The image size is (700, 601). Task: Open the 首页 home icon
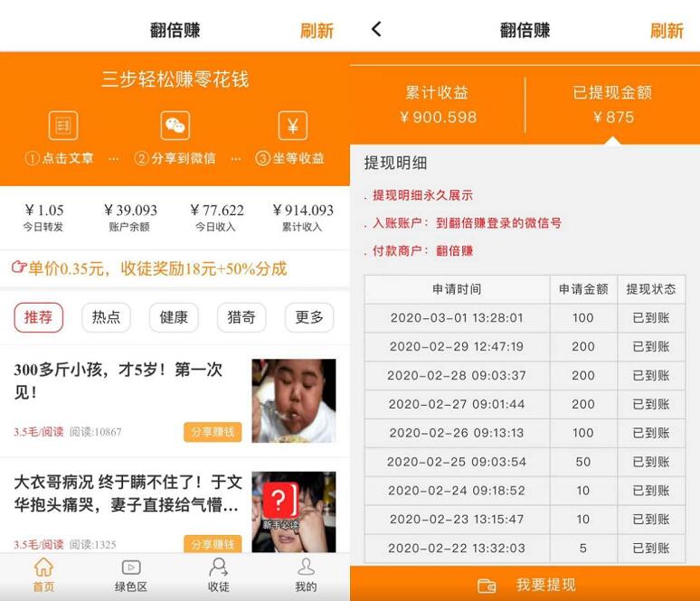pyautogui.click(x=43, y=567)
